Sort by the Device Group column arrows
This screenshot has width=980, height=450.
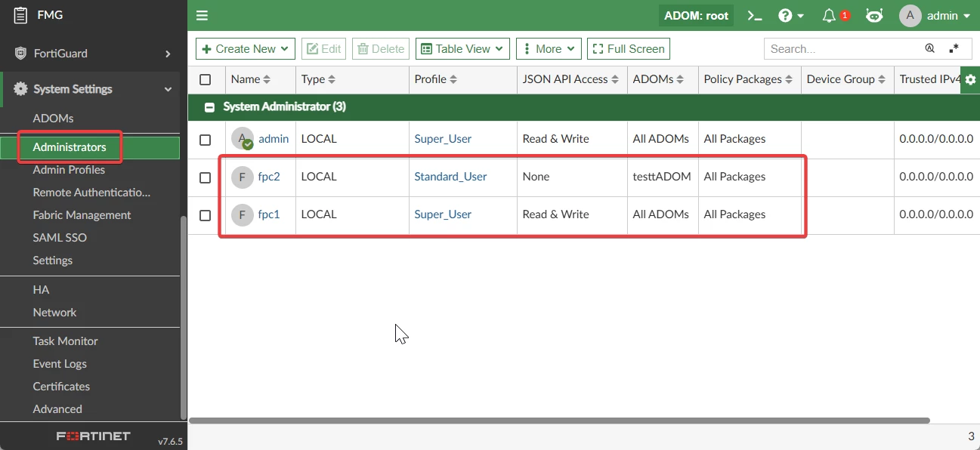coord(882,79)
